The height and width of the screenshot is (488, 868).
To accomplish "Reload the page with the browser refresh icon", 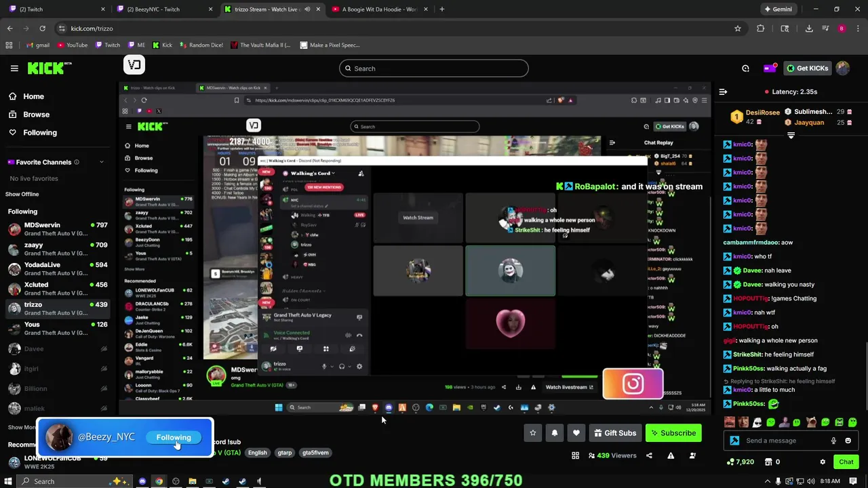I will pos(42,28).
